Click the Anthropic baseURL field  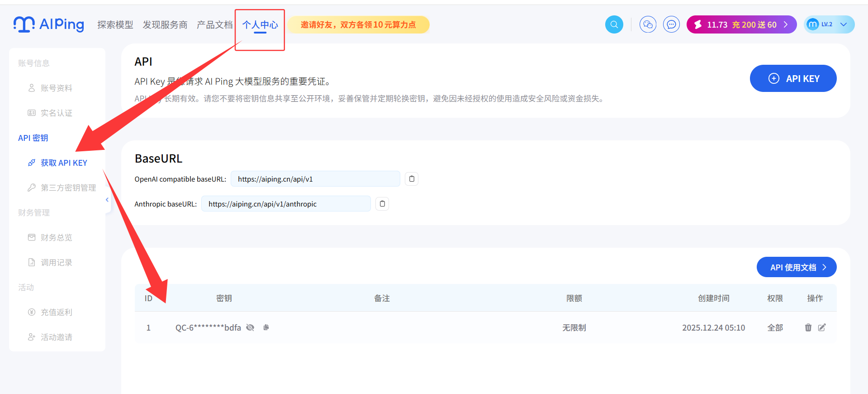[286, 204]
